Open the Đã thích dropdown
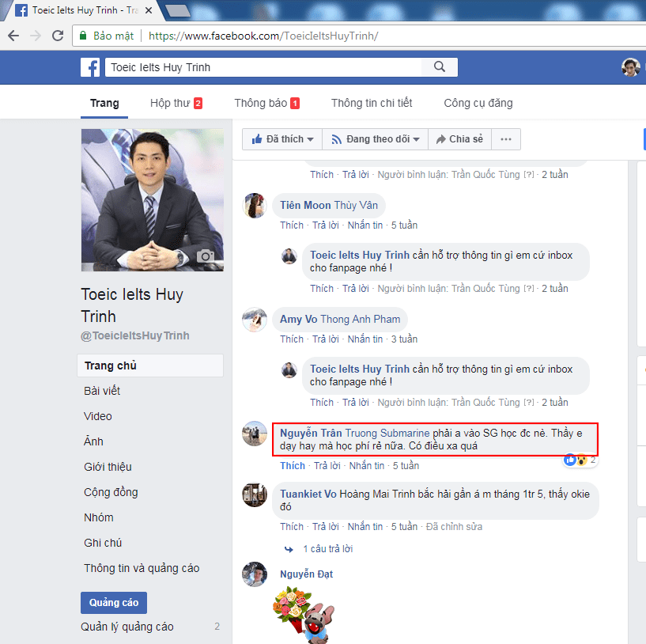 [x=282, y=139]
